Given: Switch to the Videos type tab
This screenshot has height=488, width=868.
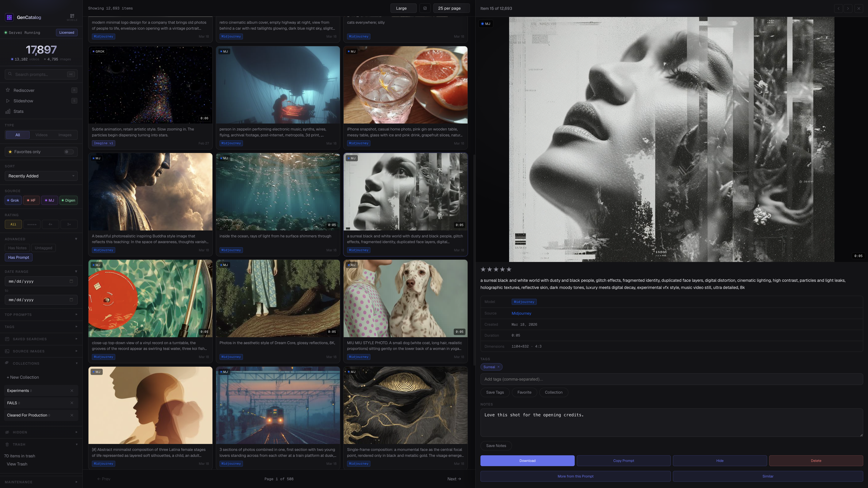Looking at the screenshot, I should point(41,135).
